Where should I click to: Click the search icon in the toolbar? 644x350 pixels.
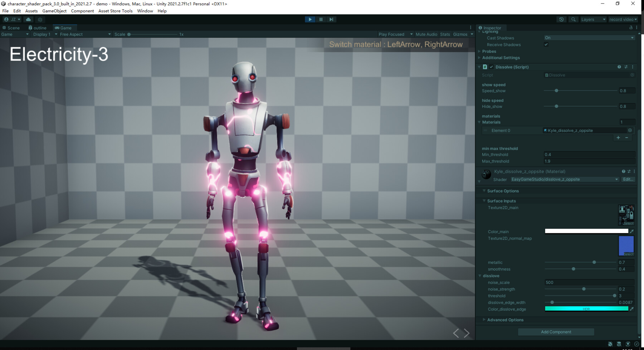pos(573,19)
